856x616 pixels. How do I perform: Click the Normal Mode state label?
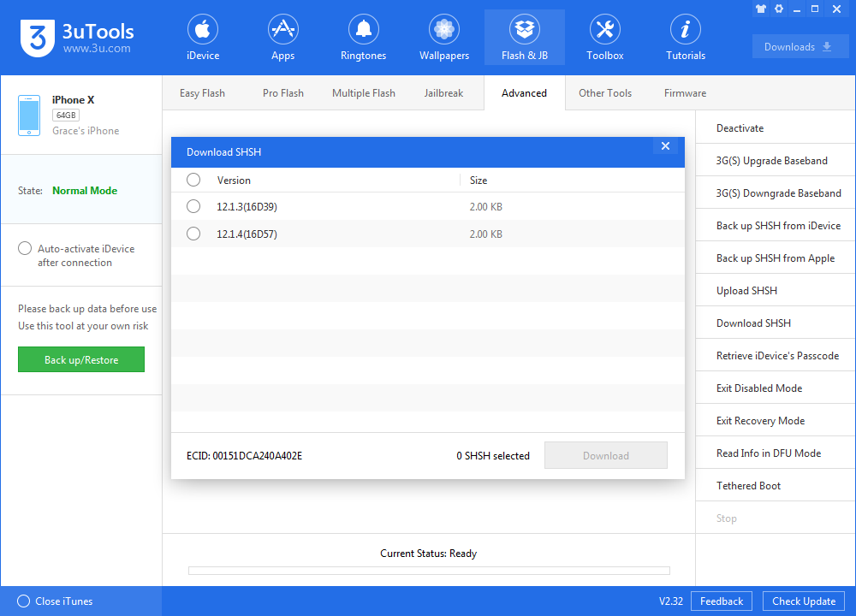[85, 191]
